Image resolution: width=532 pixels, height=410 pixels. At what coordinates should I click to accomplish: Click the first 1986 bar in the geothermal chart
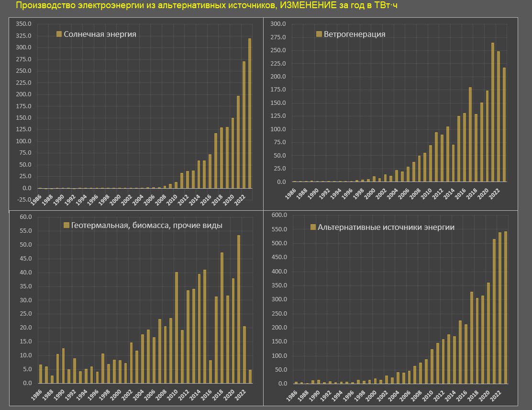coord(41,374)
